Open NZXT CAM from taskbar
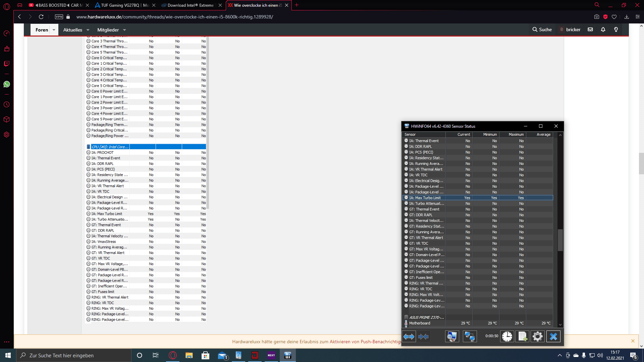644x362 pixels. click(271, 355)
